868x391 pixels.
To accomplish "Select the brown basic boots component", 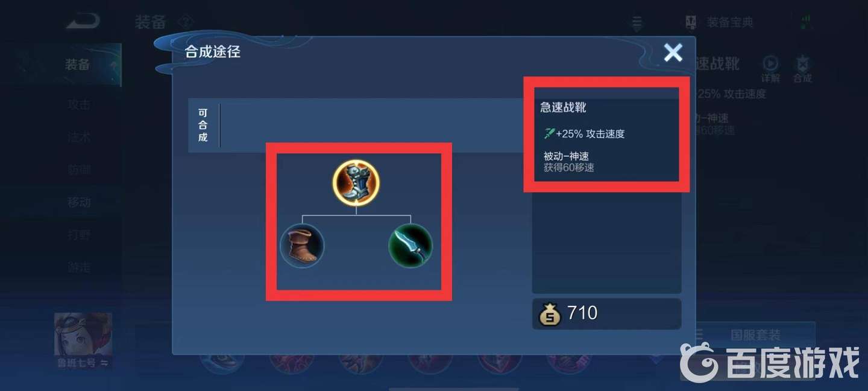I will tap(302, 246).
